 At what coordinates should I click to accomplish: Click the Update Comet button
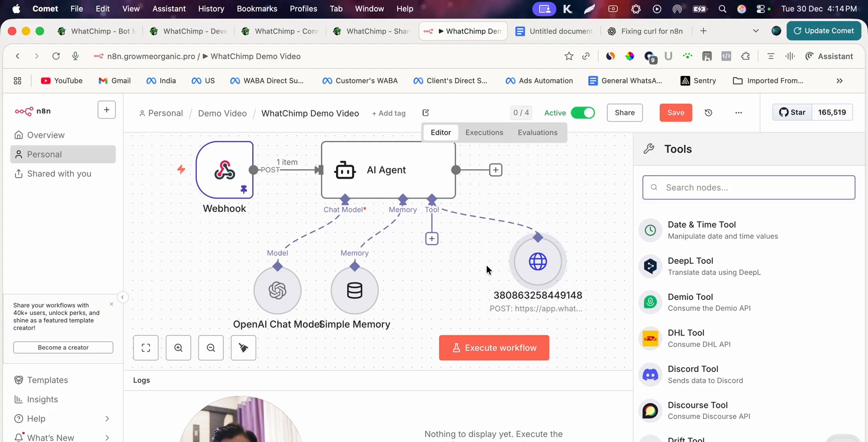pos(824,31)
